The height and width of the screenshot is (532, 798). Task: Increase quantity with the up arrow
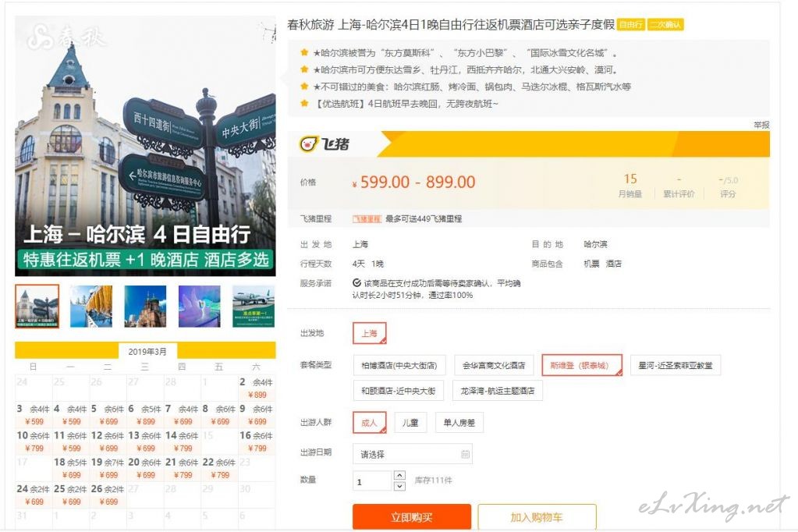pyautogui.click(x=399, y=475)
